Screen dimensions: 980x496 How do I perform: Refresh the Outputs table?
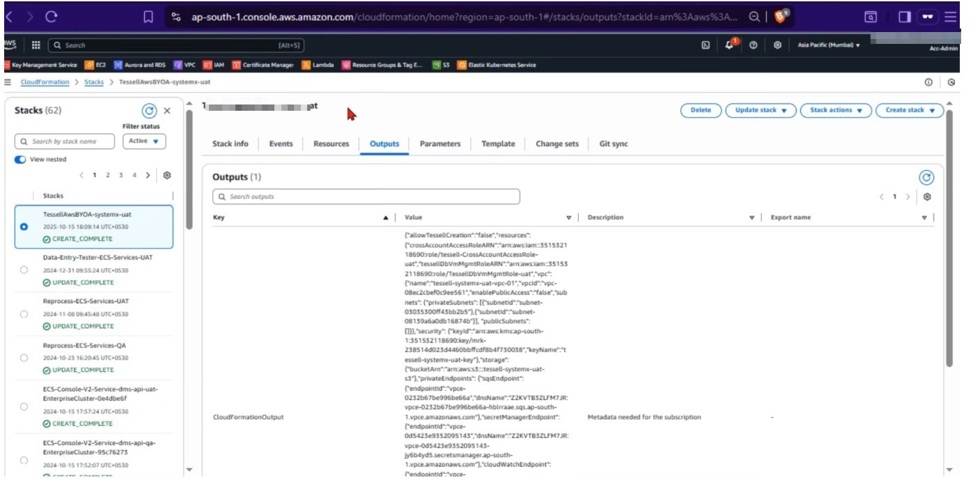click(x=926, y=178)
